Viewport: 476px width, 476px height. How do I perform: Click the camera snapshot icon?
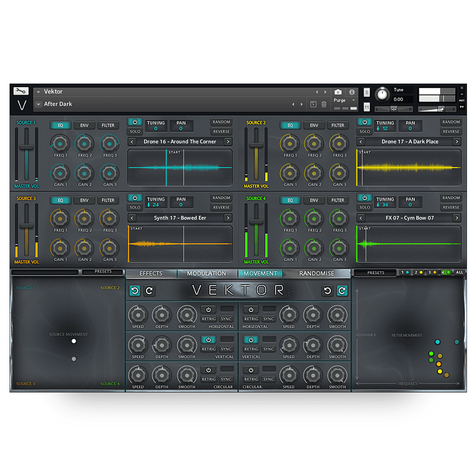pos(338,92)
